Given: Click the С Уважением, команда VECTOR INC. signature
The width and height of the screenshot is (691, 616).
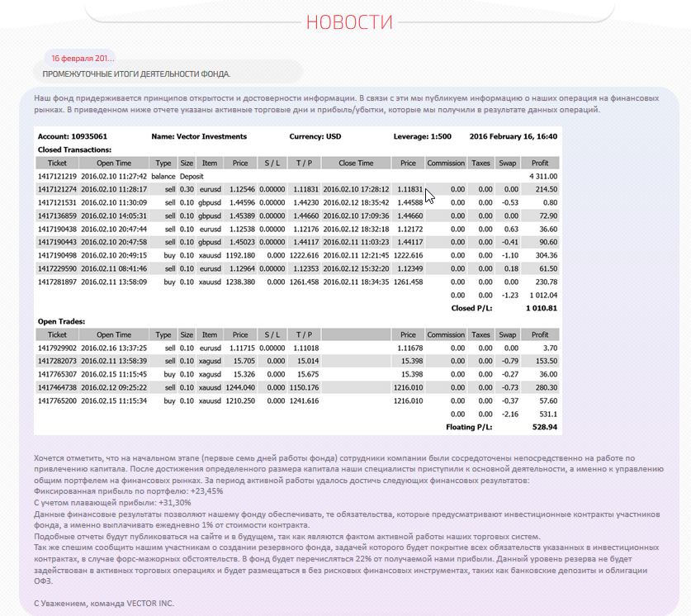Looking at the screenshot, I should click(x=104, y=604).
